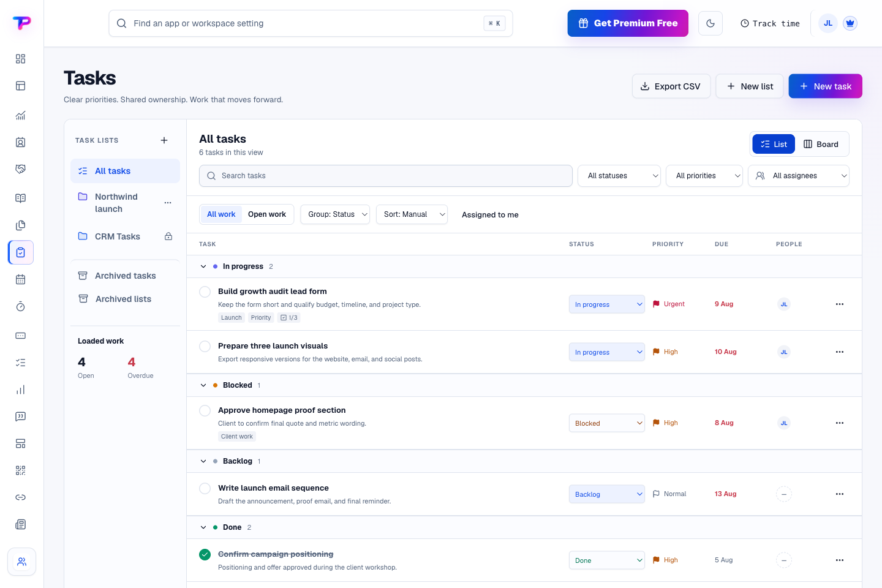
Task: Change status of Approve homepage proof section
Action: click(x=607, y=423)
